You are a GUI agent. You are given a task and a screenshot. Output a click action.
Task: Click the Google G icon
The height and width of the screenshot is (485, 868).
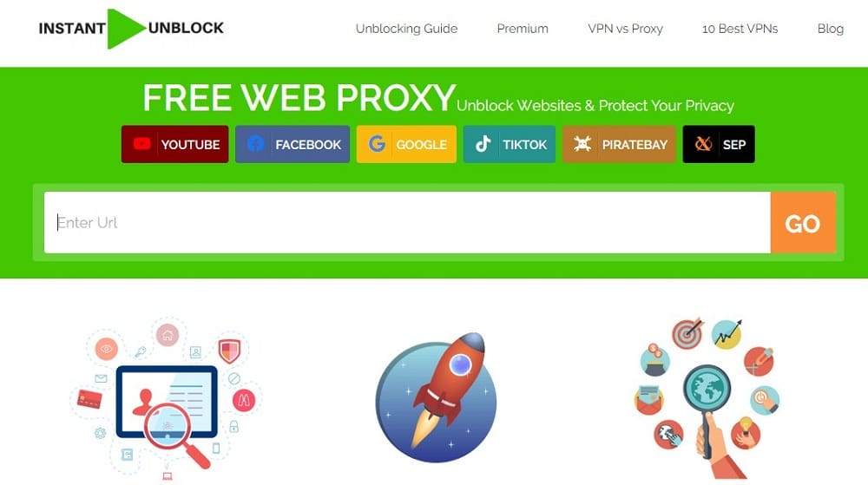[377, 144]
